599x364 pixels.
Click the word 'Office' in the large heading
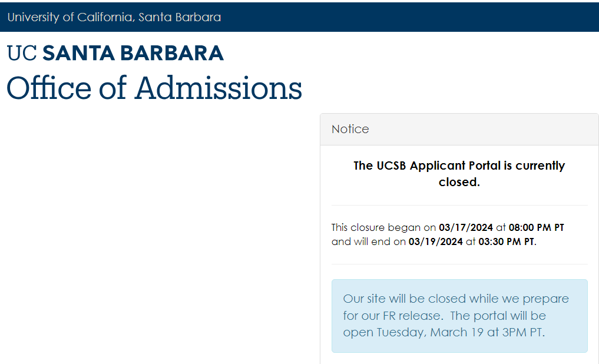point(49,88)
